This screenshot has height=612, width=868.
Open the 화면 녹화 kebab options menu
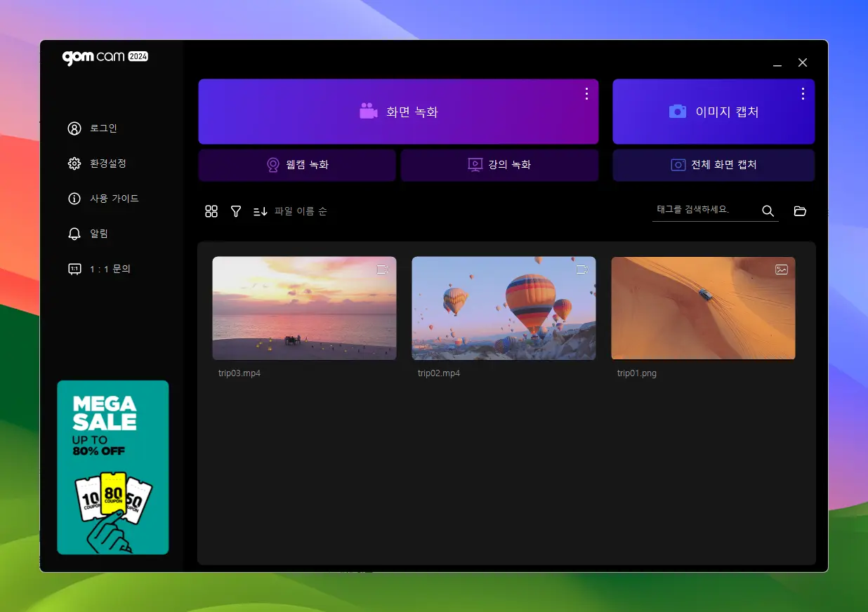(586, 93)
